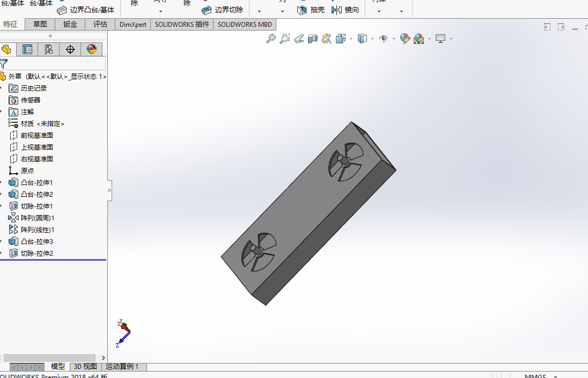Toggle the Hide/Show Items eye icon
The image size is (588, 378).
click(x=383, y=39)
